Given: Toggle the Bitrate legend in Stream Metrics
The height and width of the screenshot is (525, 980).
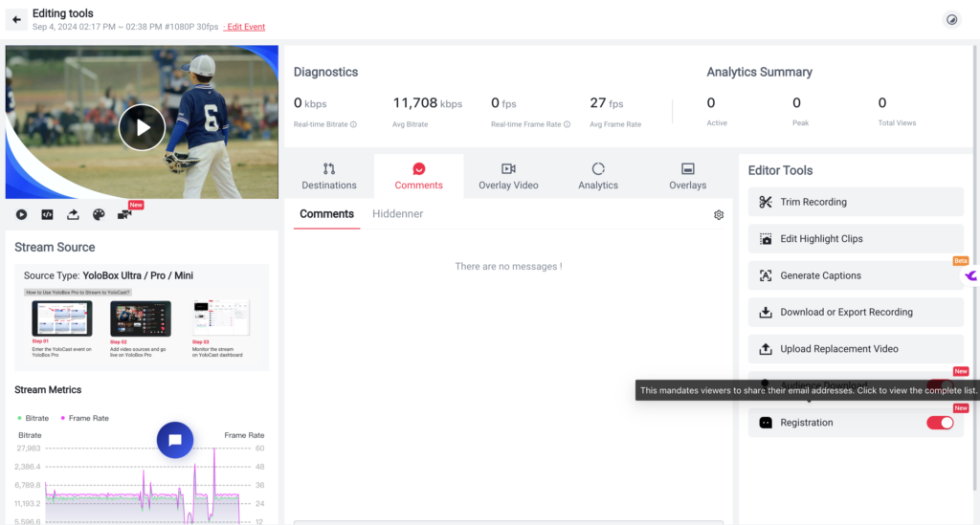Looking at the screenshot, I should [33, 418].
